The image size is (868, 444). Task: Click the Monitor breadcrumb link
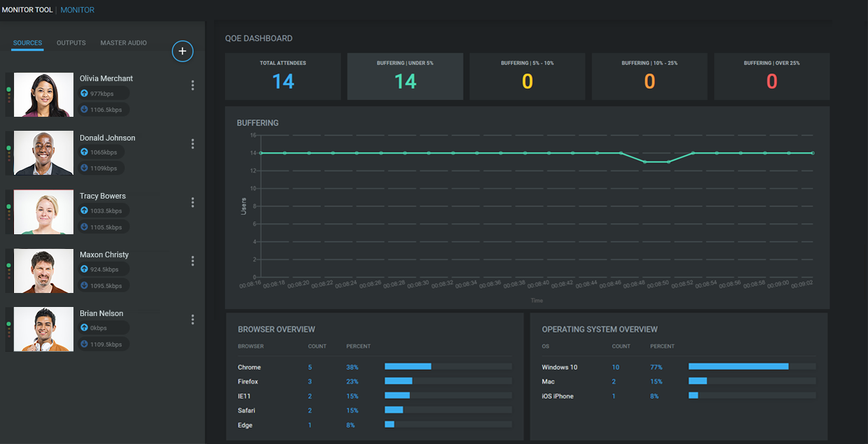click(78, 10)
